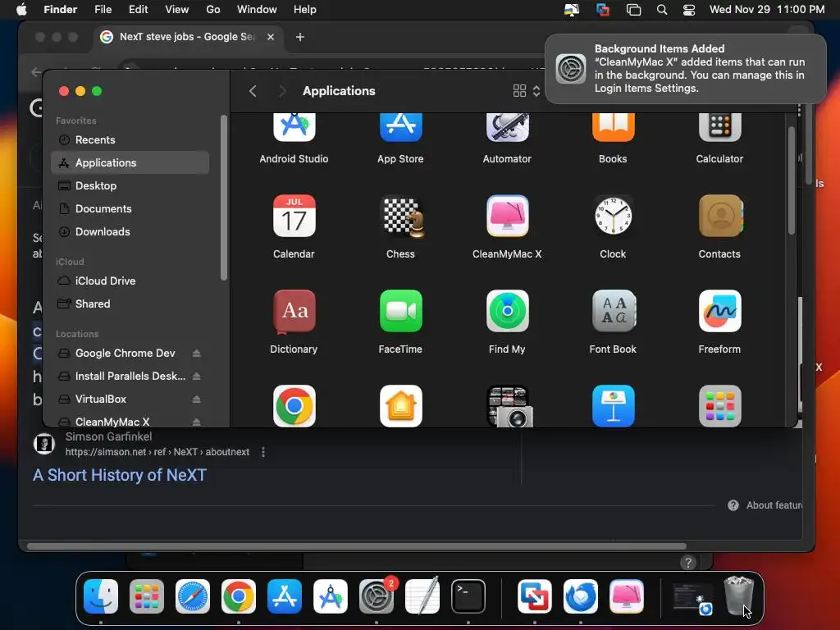
Task: Open Documents in Finder sidebar
Action: pyautogui.click(x=130, y=209)
